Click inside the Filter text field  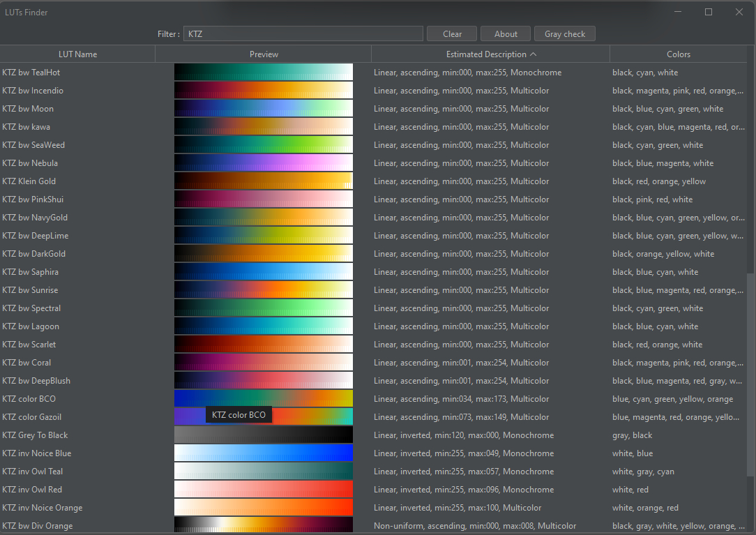pyautogui.click(x=303, y=33)
